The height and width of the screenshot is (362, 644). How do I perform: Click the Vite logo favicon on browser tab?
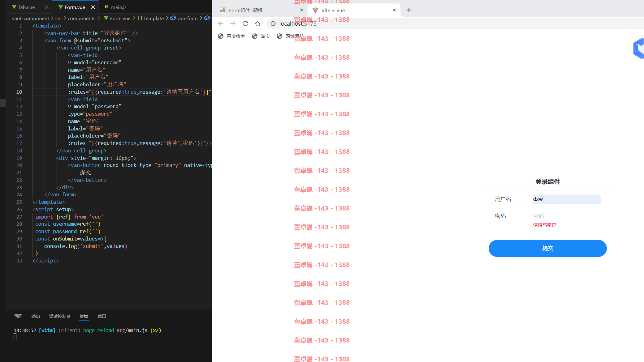[x=315, y=10]
